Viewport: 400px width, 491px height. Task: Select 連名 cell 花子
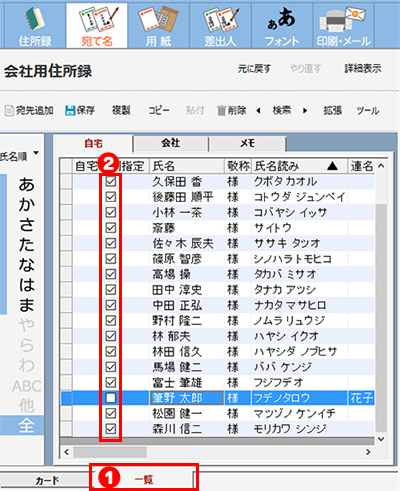click(361, 398)
